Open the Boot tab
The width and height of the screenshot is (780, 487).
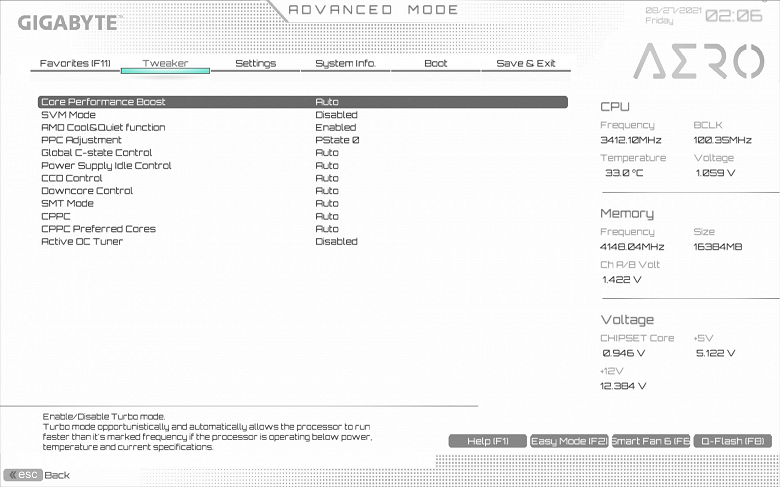(436, 63)
